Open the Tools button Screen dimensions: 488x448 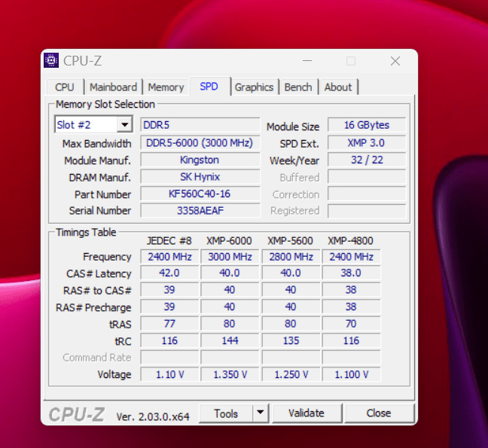pyautogui.click(x=226, y=413)
